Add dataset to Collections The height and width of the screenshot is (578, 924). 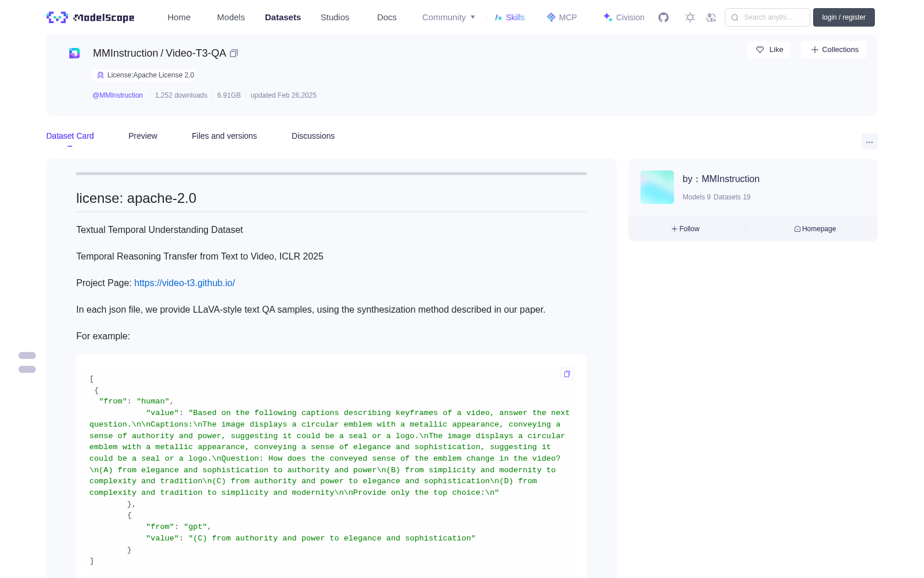834,50
